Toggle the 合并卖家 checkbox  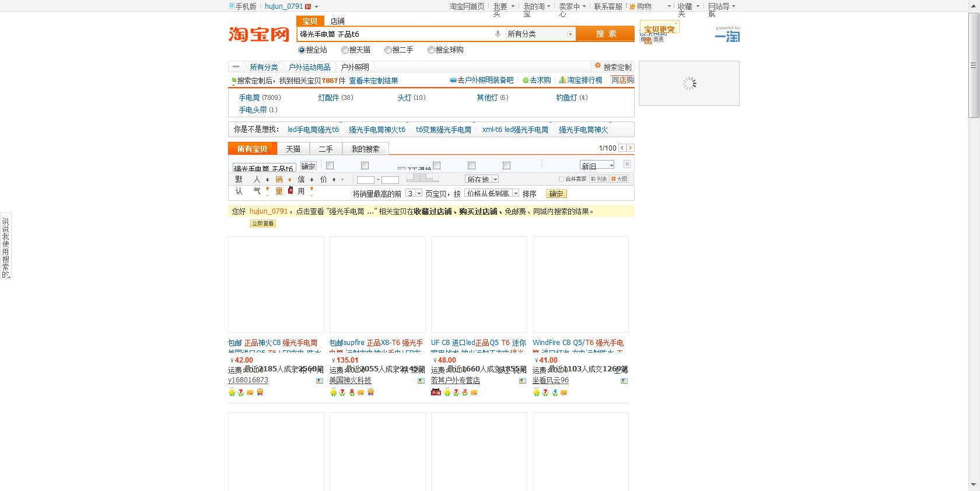coord(561,179)
